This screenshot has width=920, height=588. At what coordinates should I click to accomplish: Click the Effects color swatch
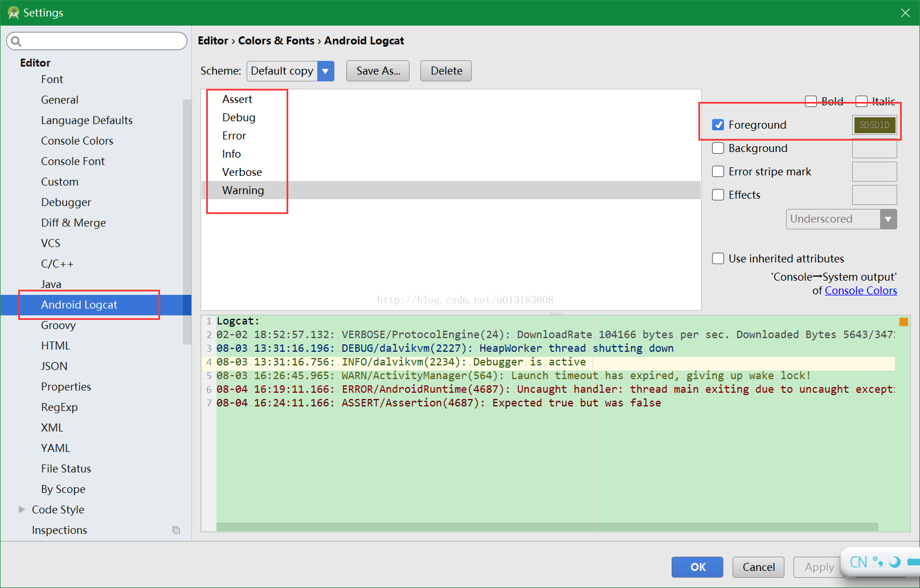[874, 195]
